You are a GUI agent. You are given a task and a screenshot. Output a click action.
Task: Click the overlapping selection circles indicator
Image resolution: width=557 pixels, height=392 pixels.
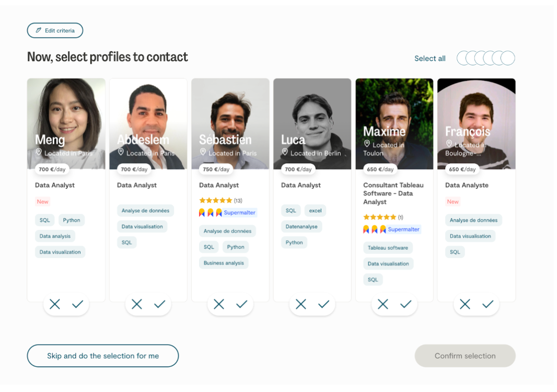486,59
